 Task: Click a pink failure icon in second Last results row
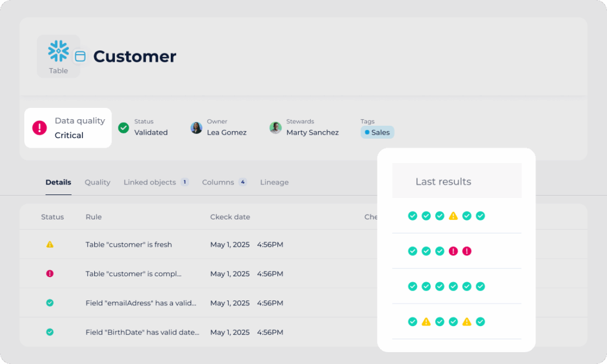[x=453, y=251]
